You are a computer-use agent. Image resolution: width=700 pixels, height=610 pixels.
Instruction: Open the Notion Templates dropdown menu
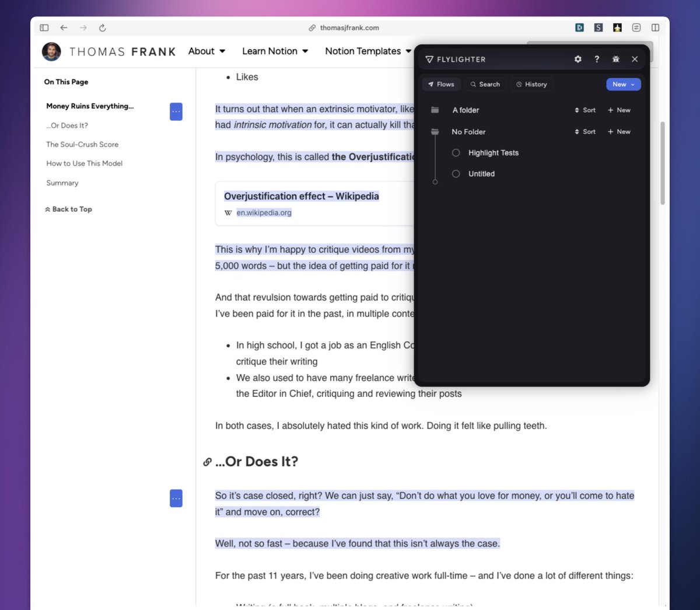click(x=368, y=51)
